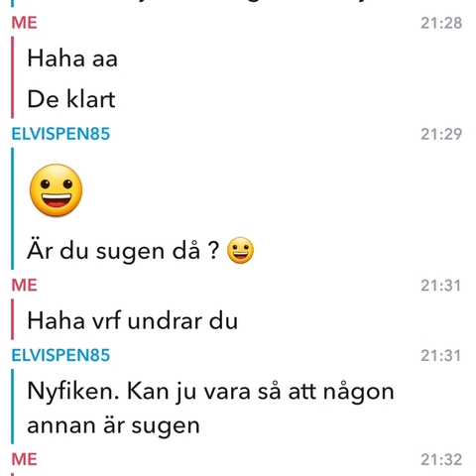The width and height of the screenshot is (476, 476).
Task: Tap the small emoji after 'sugen då ?'
Action: [240, 250]
